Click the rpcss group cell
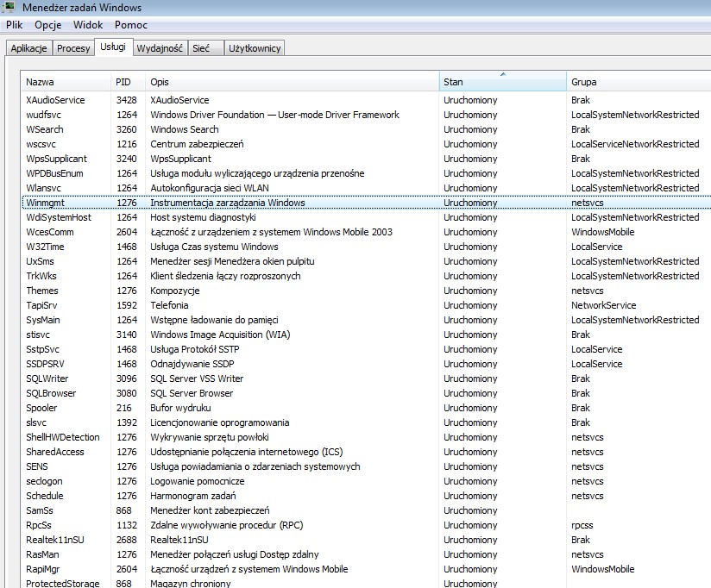This screenshot has height=588, width=711. (582, 525)
